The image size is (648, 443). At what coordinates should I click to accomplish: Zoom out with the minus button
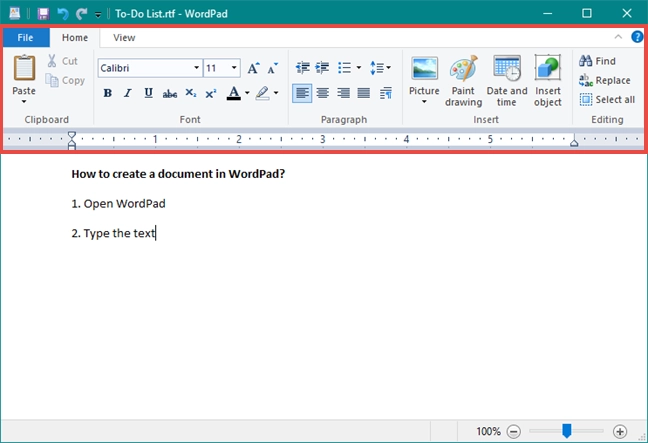pos(514,432)
